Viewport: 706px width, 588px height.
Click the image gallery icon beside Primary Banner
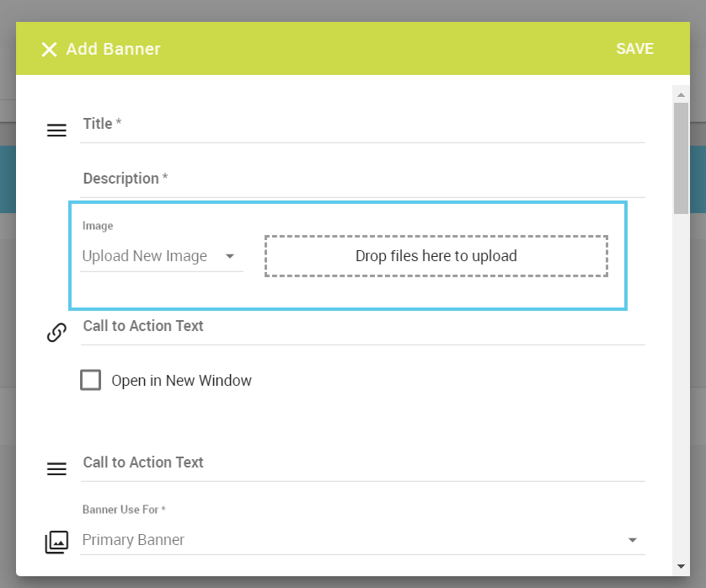point(56,542)
